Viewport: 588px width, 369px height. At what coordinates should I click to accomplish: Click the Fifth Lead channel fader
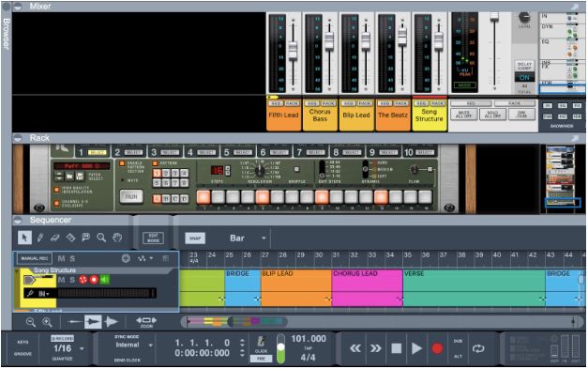tap(293, 50)
